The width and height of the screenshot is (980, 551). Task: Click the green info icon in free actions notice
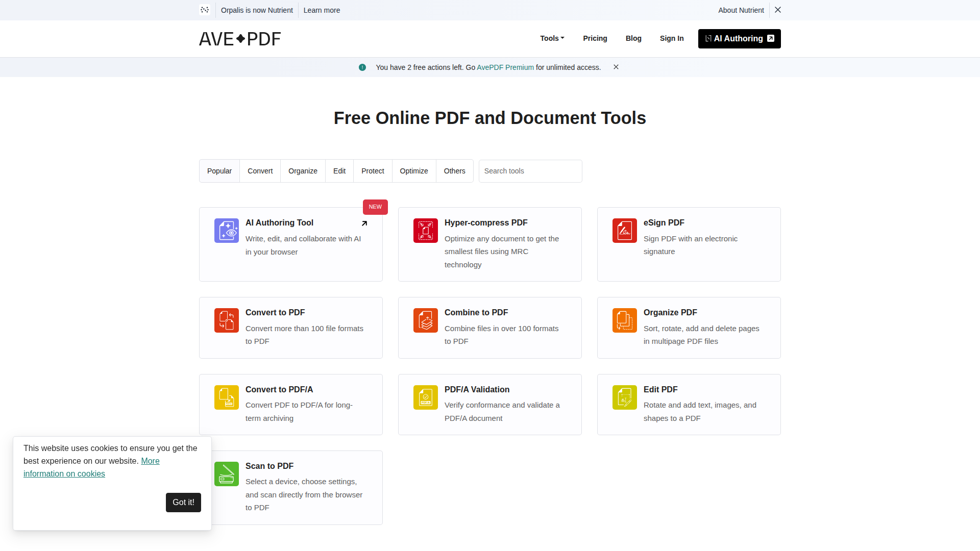[362, 67]
